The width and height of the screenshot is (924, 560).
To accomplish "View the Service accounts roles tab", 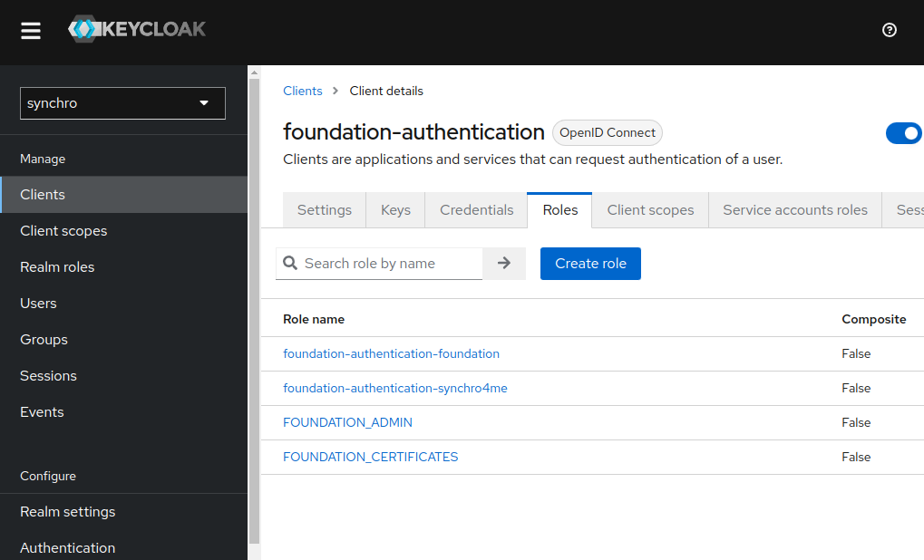I will (794, 209).
